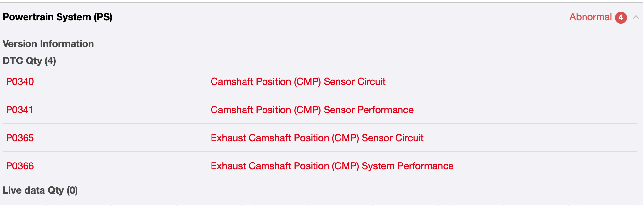This screenshot has width=644, height=206.
Task: Select fault code P0341
Action: tap(20, 110)
